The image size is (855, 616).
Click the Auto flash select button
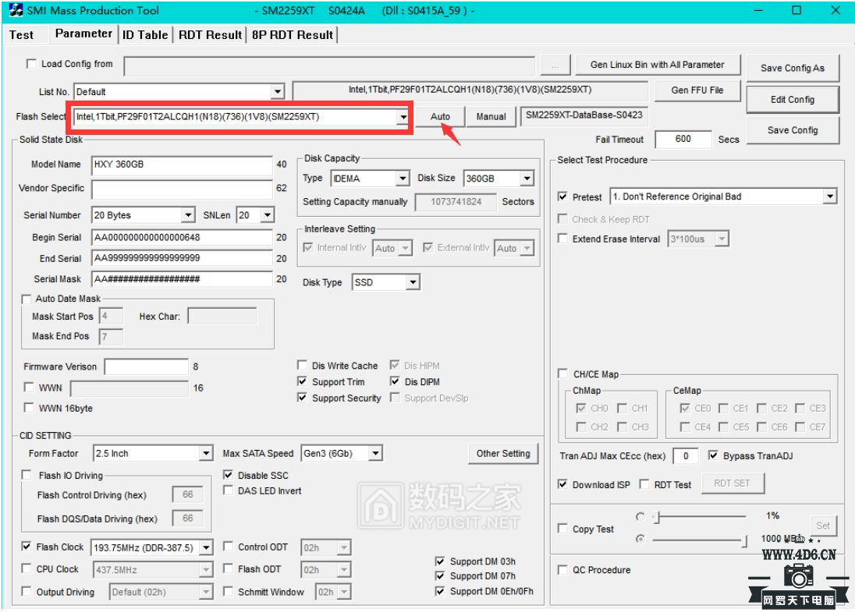440,117
